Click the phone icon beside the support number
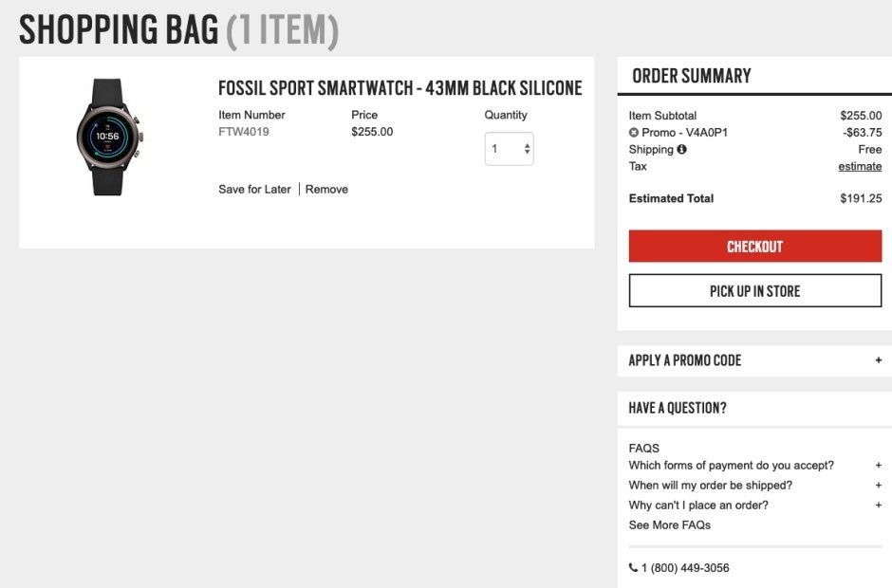Viewport: 892px width, 588px height. (633, 567)
